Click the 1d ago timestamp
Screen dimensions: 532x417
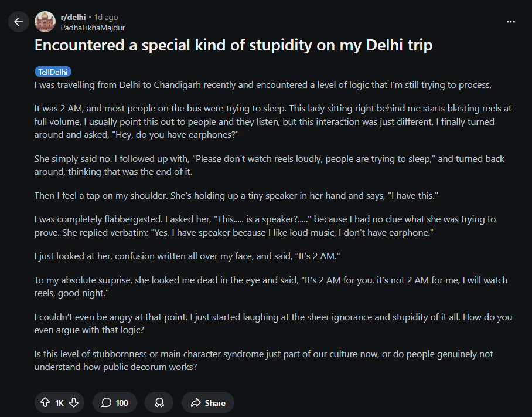pyautogui.click(x=105, y=16)
